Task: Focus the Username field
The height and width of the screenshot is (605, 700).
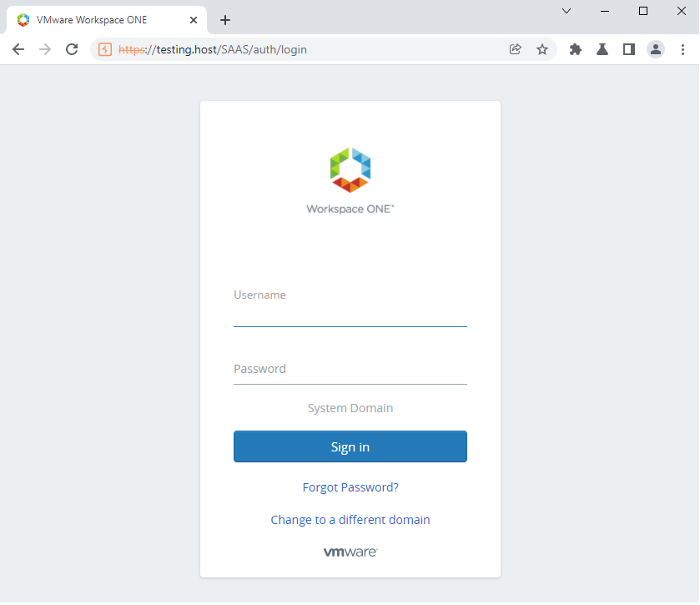Action: tap(350, 307)
